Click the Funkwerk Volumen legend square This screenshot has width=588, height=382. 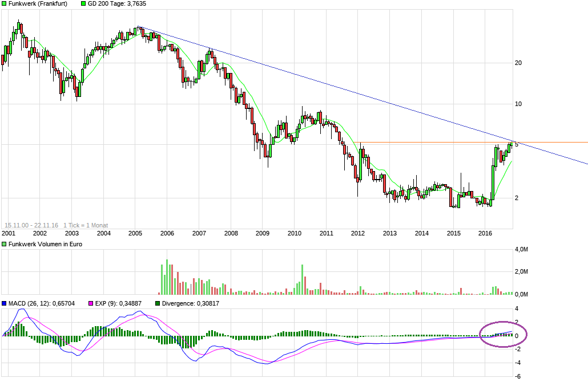(5, 244)
